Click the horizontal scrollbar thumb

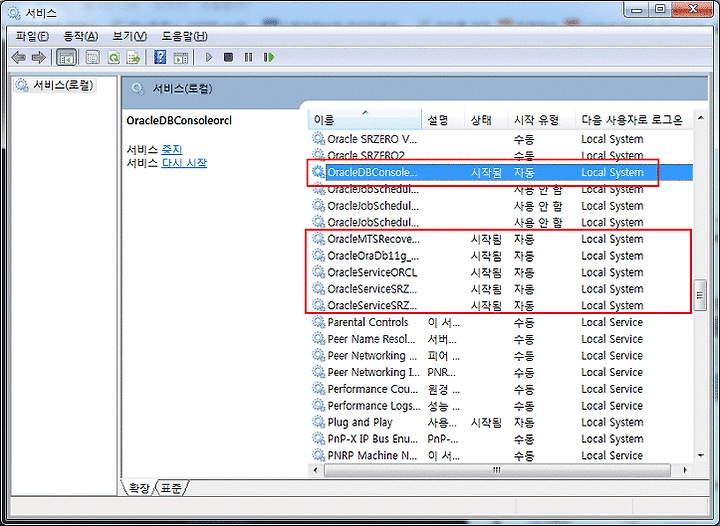point(497,470)
